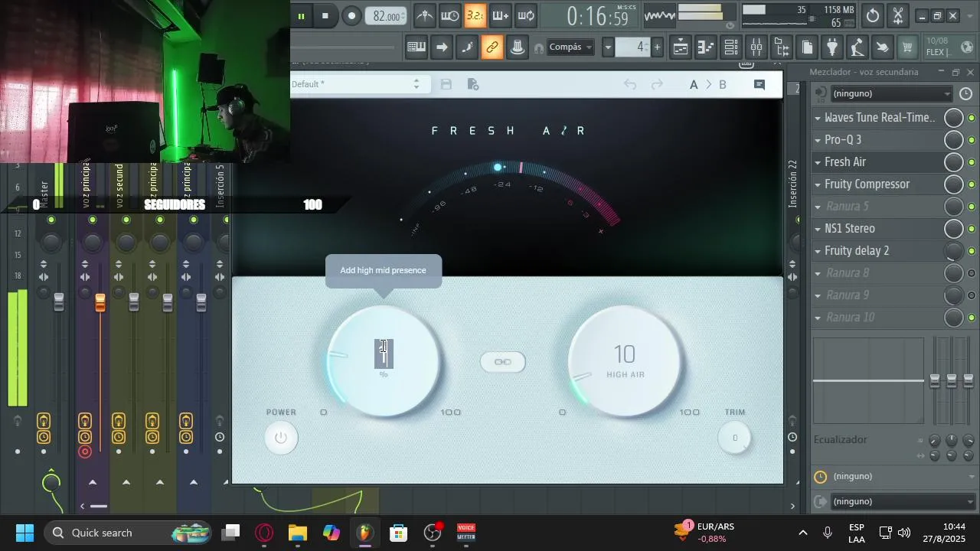Screen dimensions: 980x551
Task: Toggle Pro-Q 3 enable LED
Action: pos(972,140)
